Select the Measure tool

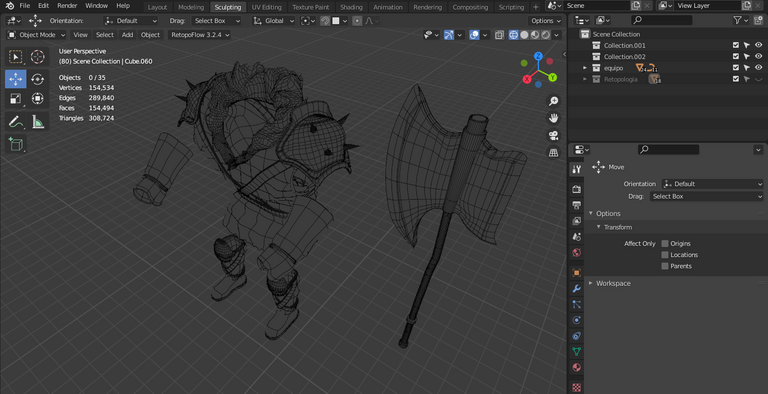pyautogui.click(x=38, y=122)
